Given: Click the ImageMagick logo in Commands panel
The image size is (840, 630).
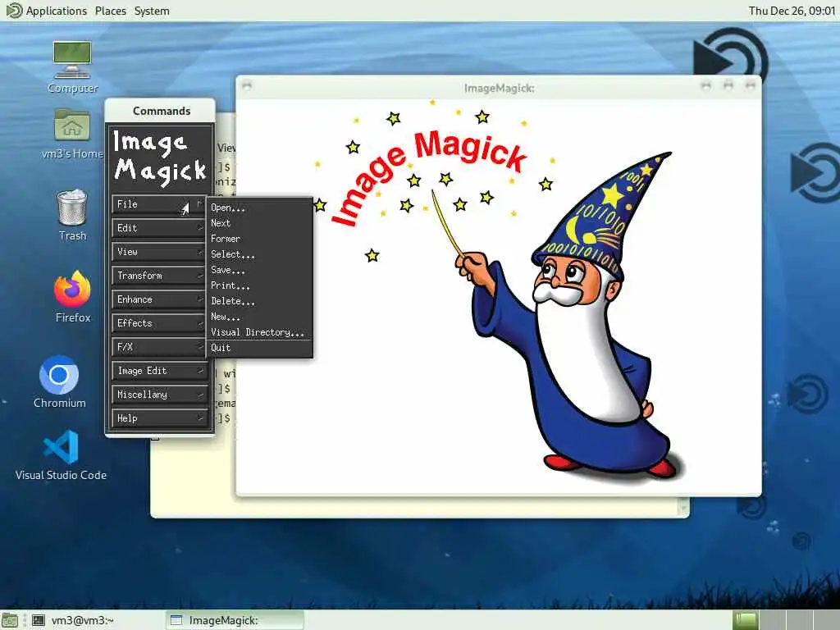Looking at the screenshot, I should [160, 157].
